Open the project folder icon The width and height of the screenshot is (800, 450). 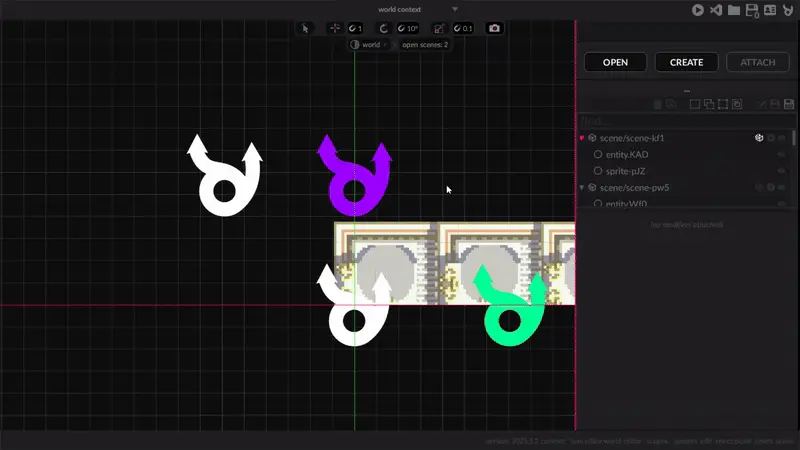734,10
